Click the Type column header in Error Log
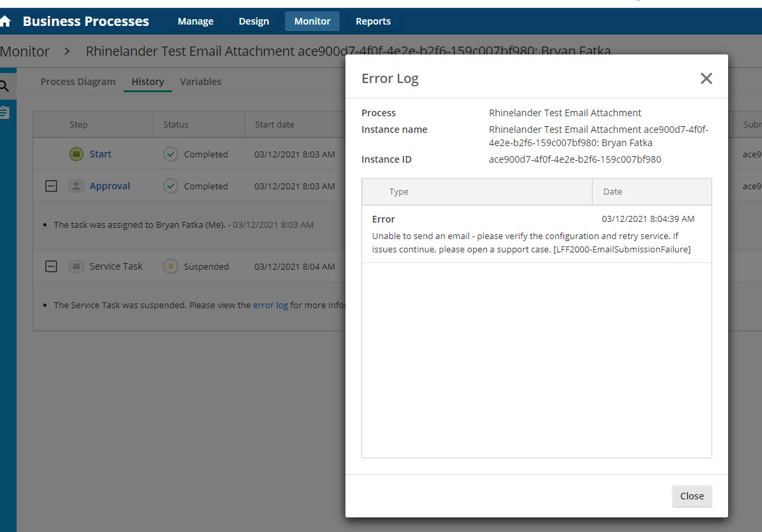Screen dimensions: 762x532 (399, 191)
